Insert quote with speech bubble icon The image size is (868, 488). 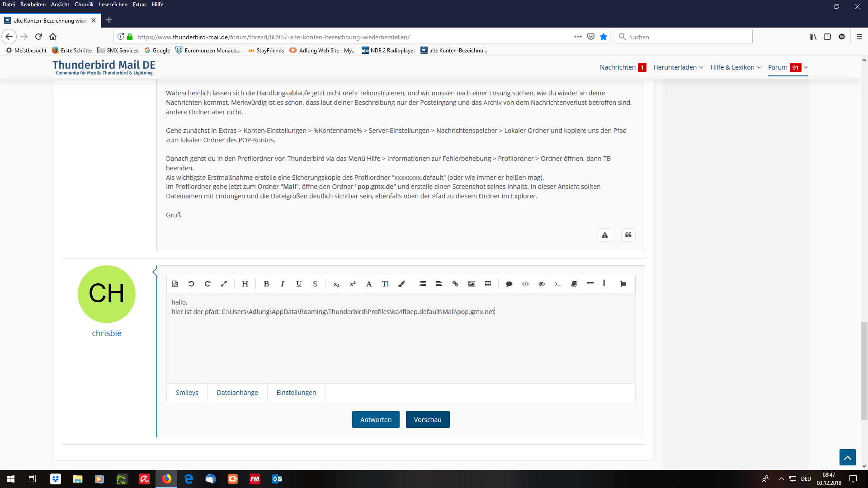click(x=509, y=284)
